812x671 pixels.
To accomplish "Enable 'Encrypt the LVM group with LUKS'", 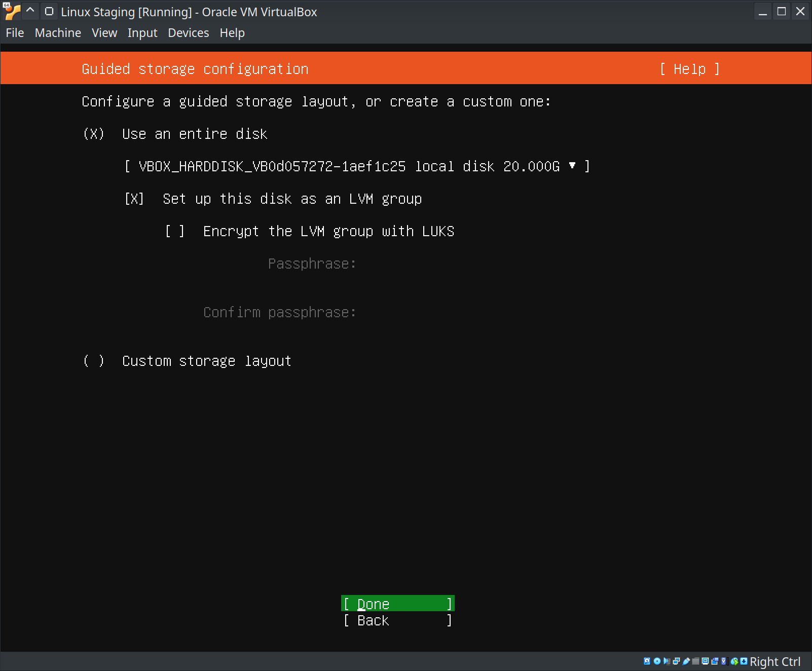I will [x=175, y=231].
